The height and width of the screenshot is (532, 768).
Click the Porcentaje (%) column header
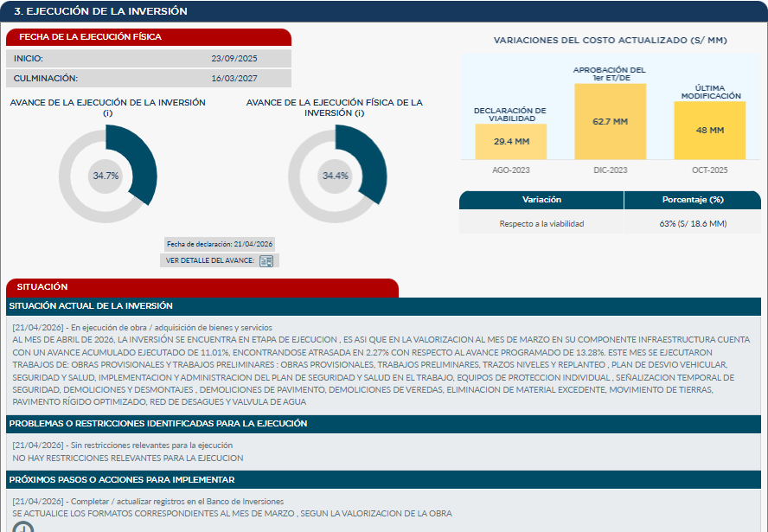[692, 200]
